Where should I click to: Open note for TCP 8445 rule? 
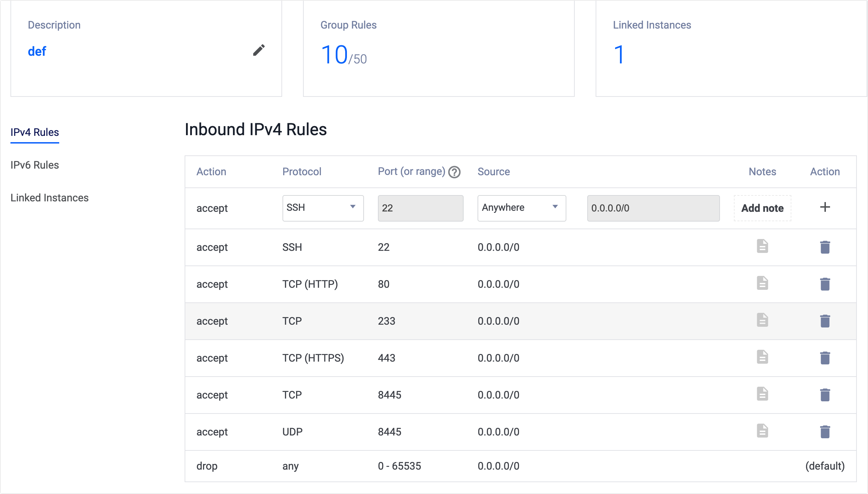(x=762, y=394)
